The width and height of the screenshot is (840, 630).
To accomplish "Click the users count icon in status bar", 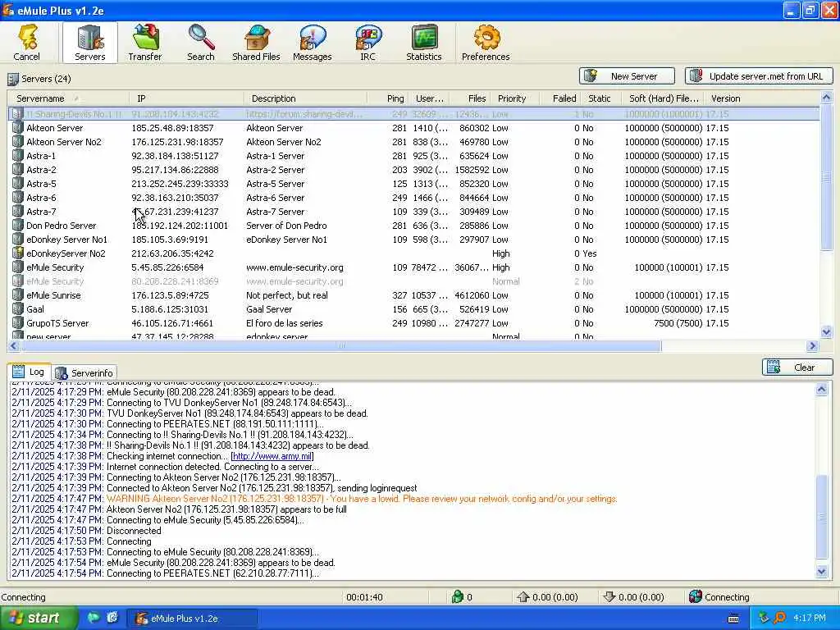I will coord(457,597).
